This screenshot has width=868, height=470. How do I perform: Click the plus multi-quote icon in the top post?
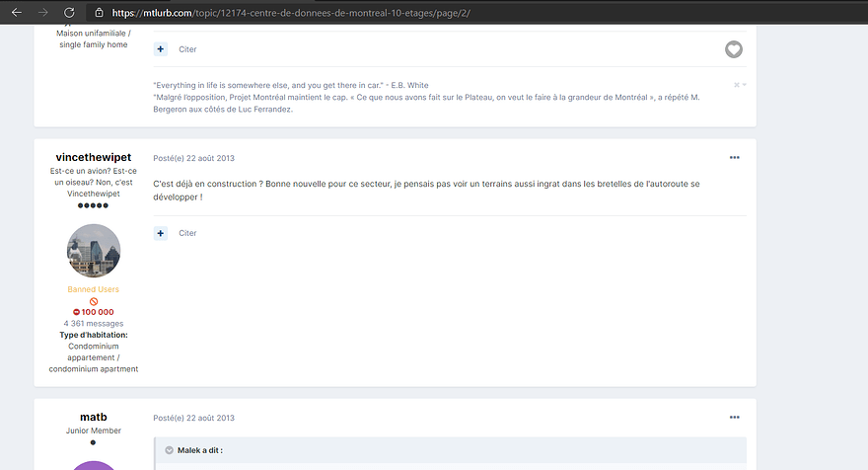pyautogui.click(x=161, y=49)
